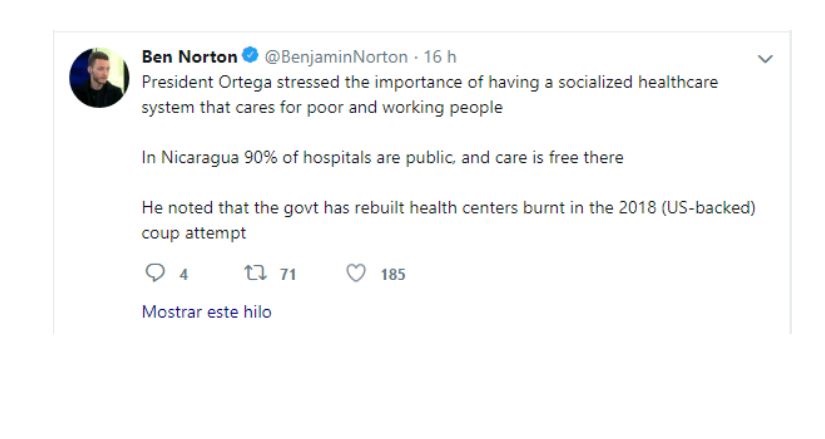Screen dimensions: 825x439
Task: Click the reply speech bubble icon
Action: (x=153, y=273)
